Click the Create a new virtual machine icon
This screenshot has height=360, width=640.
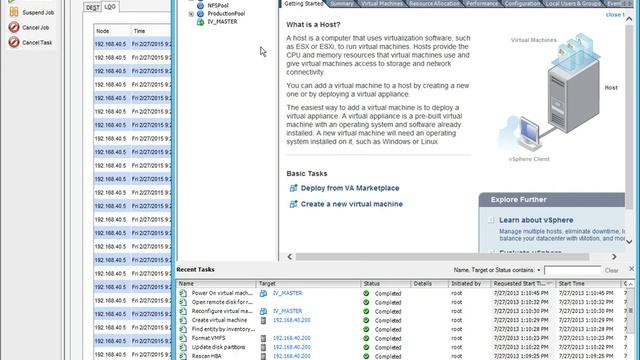pos(293,204)
